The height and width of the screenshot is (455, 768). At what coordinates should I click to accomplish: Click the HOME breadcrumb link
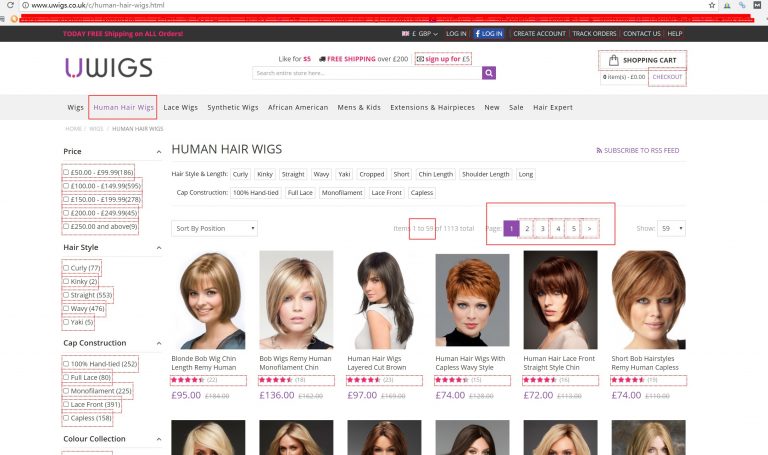point(73,129)
